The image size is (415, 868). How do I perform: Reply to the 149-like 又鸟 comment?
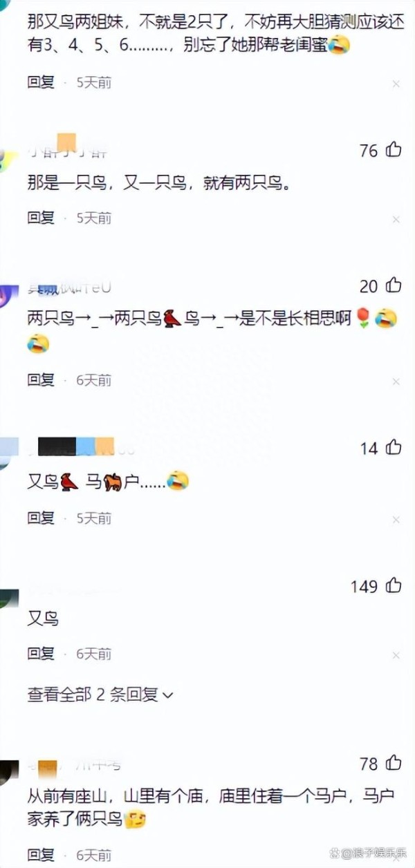click(x=41, y=653)
